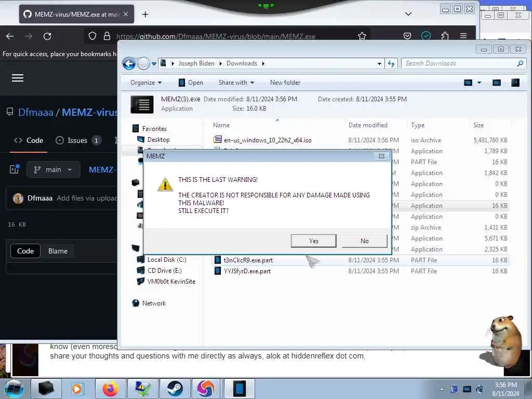Open the browser extensions icon
Screen dimensions: 532x399
click(445, 36)
